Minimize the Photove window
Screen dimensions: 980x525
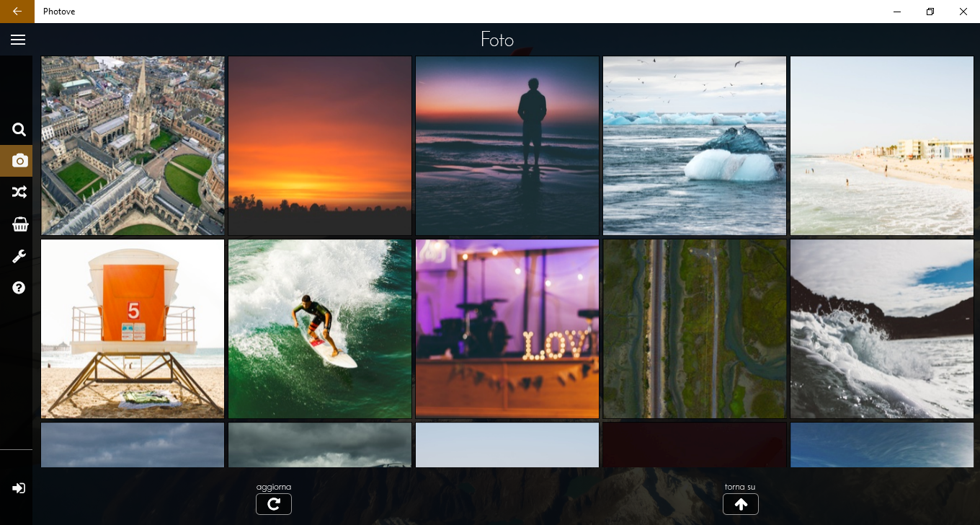[x=897, y=12]
